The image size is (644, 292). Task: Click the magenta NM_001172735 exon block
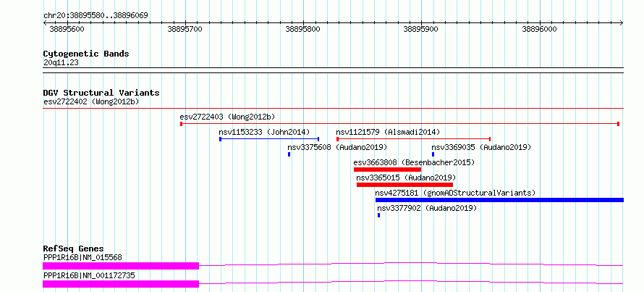[x=121, y=284]
